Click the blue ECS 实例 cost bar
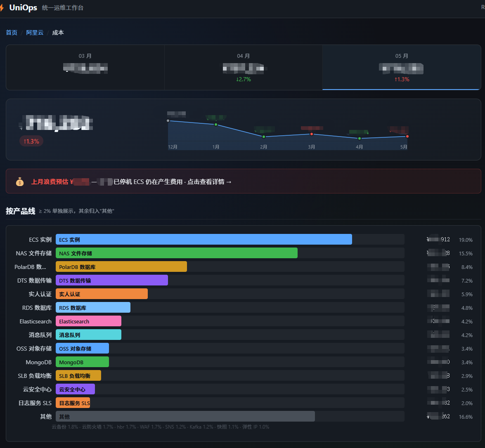485x448 pixels. point(204,239)
